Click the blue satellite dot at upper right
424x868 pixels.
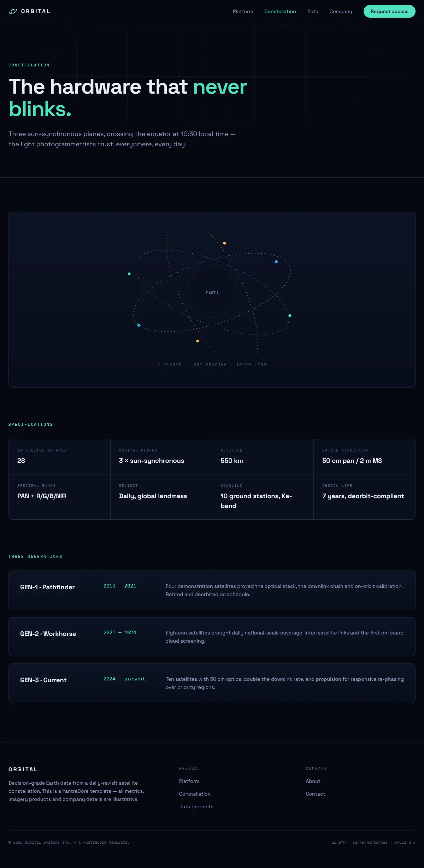276,262
